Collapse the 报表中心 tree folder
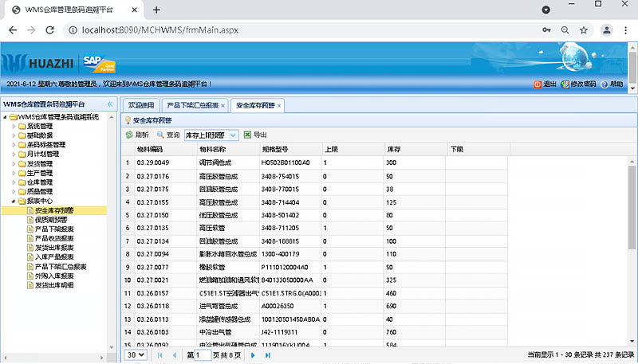Screen dimensions: 638x364 click(14, 202)
